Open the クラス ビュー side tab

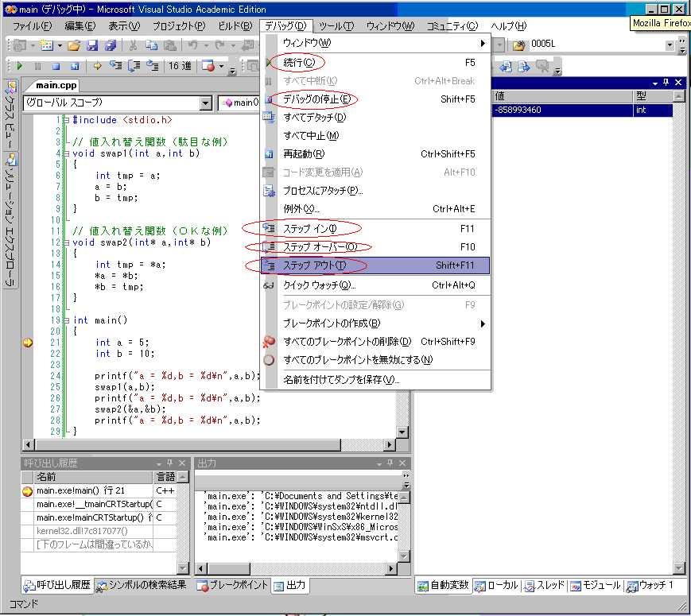tap(10, 114)
